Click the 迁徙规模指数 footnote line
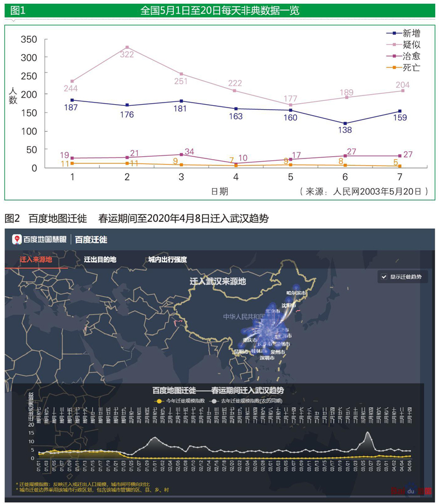439x504 pixels. pos(83,484)
